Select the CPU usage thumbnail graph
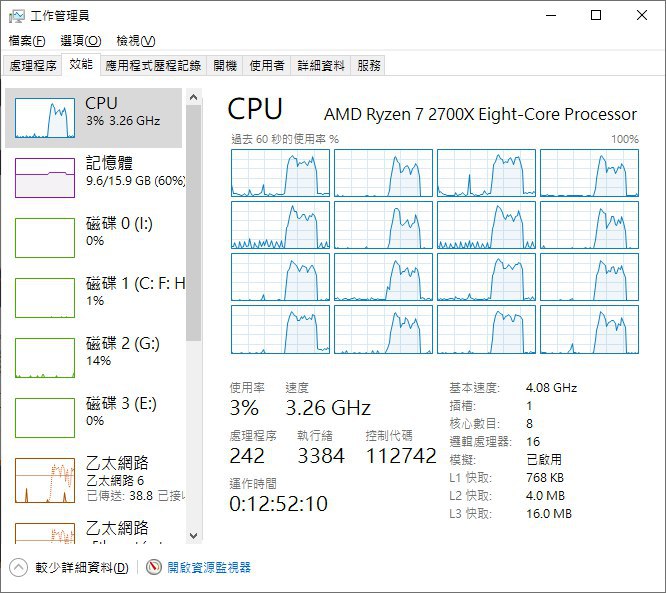 (x=45, y=118)
